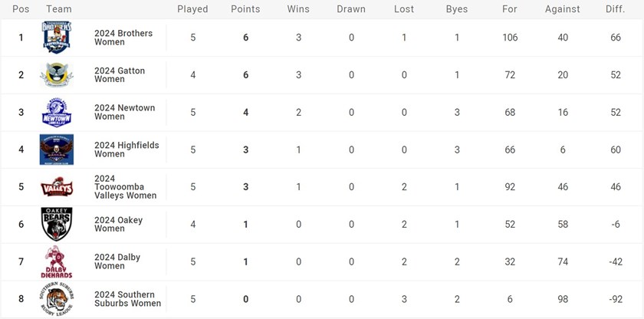The width and height of the screenshot is (644, 319).
Task: Open 2024 Brothers Women team link
Action: point(123,38)
